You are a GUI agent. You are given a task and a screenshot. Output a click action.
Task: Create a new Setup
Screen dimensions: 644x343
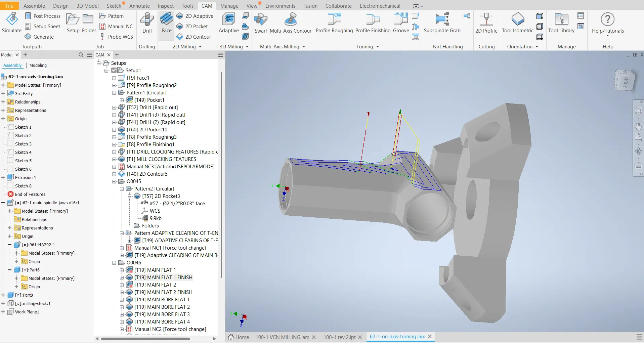click(x=73, y=23)
